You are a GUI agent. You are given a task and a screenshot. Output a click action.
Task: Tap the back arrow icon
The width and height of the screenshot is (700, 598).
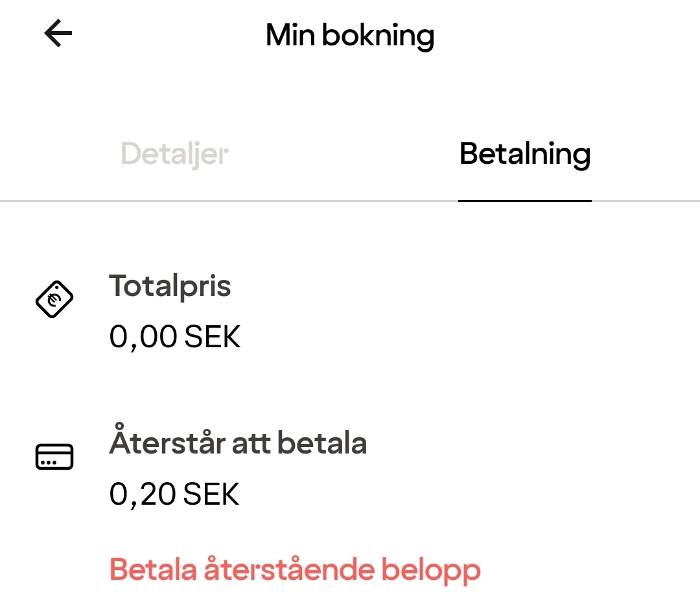pos(58,34)
